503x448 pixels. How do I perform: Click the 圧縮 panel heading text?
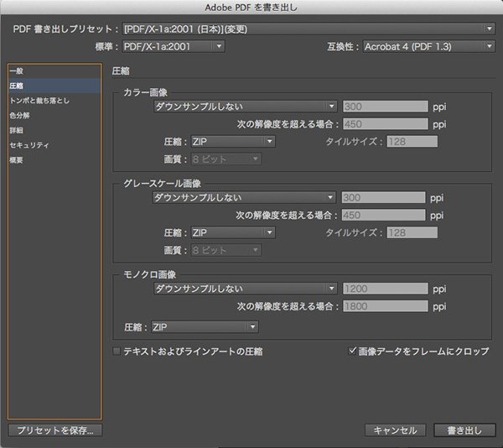121,71
